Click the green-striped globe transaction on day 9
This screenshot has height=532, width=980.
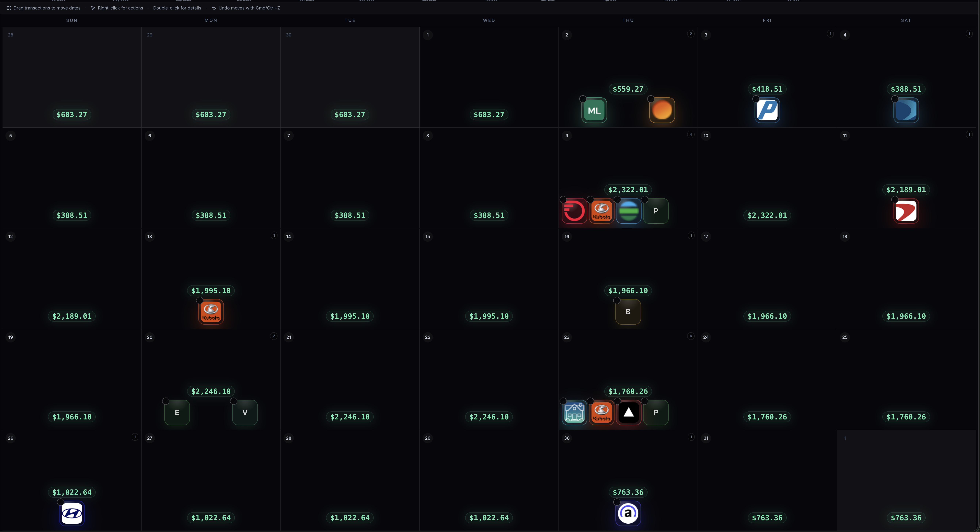(629, 211)
